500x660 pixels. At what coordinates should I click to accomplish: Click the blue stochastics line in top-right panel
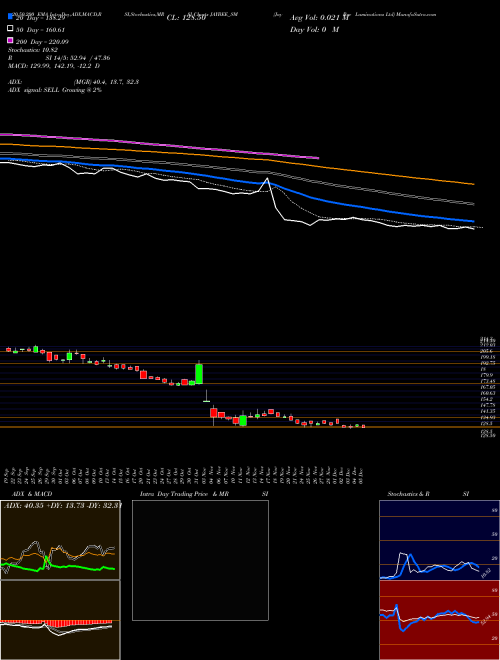pyautogui.click(x=429, y=568)
